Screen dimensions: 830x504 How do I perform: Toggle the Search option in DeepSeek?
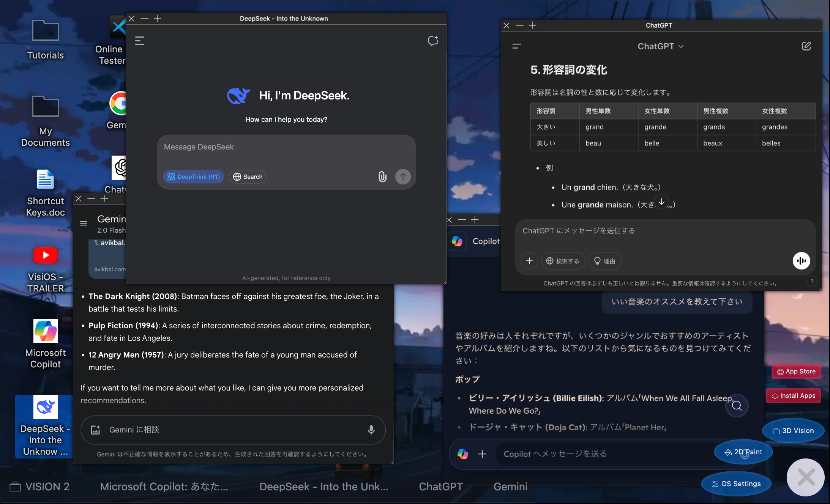[248, 177]
